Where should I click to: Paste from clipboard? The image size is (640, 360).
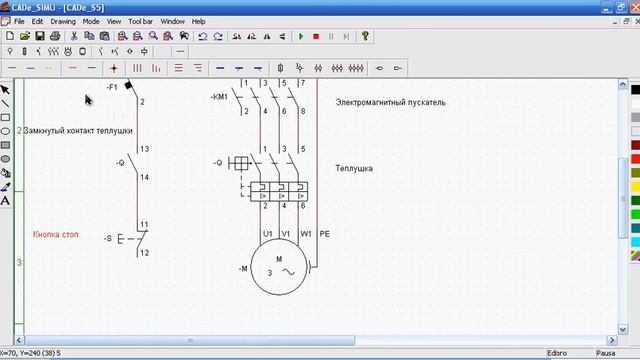pos(104,36)
